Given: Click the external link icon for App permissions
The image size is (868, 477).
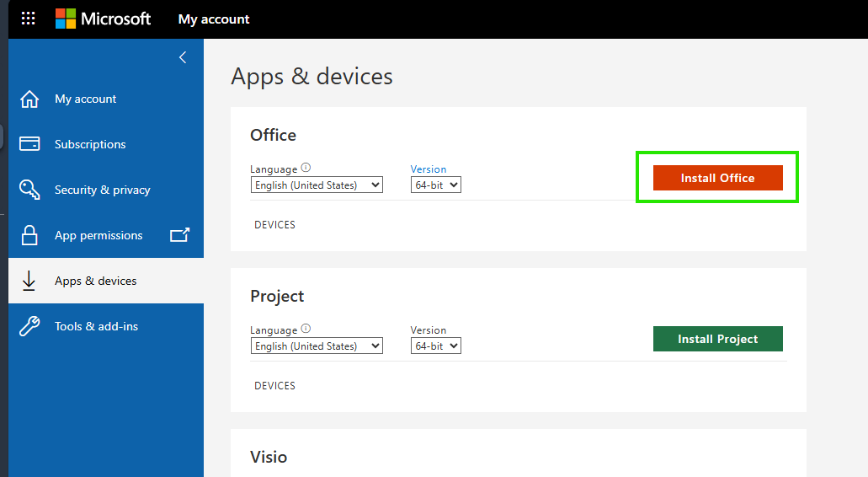Looking at the screenshot, I should click(x=179, y=235).
